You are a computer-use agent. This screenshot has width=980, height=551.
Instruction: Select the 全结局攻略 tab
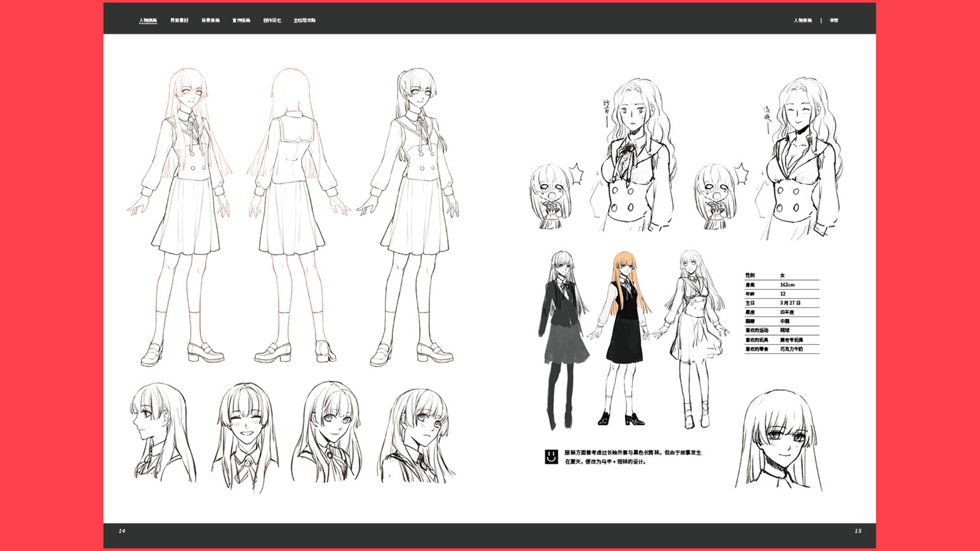click(x=304, y=20)
